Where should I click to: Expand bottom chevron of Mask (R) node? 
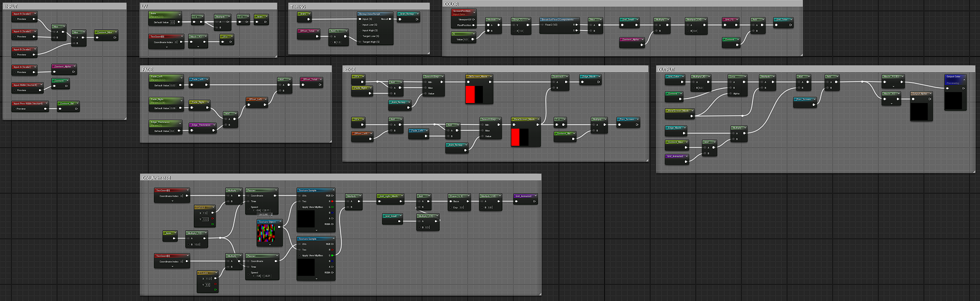click(198, 47)
